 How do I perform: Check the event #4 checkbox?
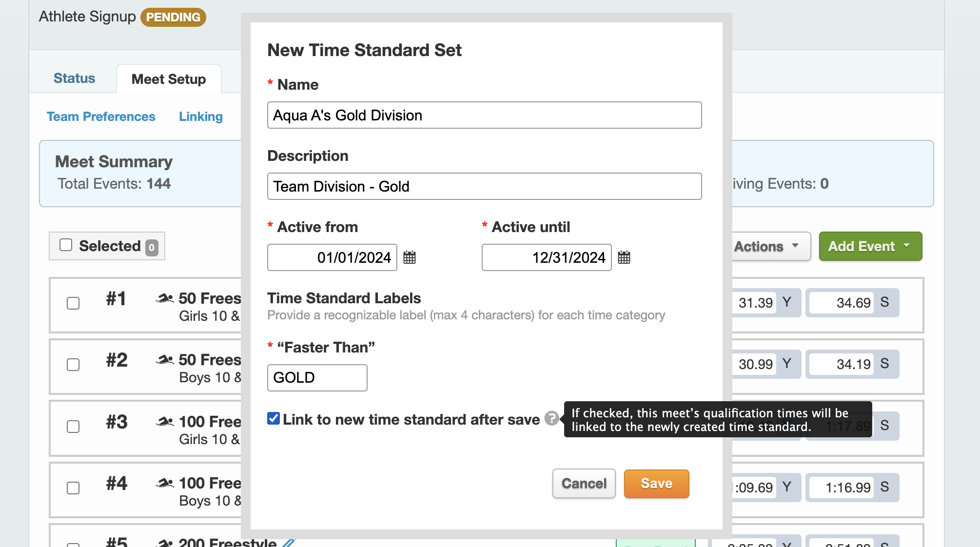point(73,488)
